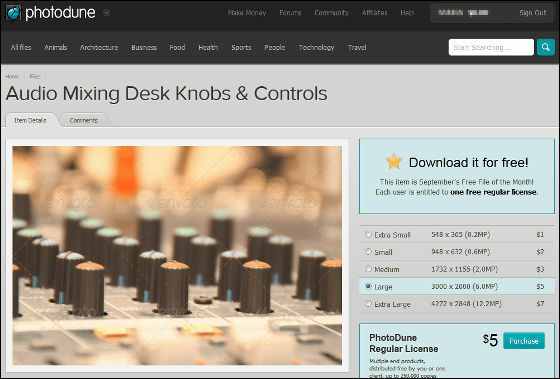The height and width of the screenshot is (379, 560).
Task: Click the mixing desk knobs preview image
Action: [x=177, y=255]
